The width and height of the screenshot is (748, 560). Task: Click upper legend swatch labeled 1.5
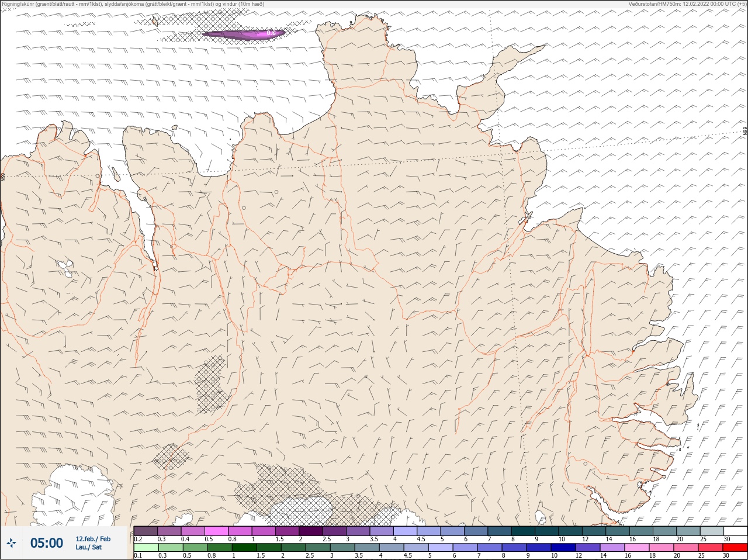click(x=288, y=531)
